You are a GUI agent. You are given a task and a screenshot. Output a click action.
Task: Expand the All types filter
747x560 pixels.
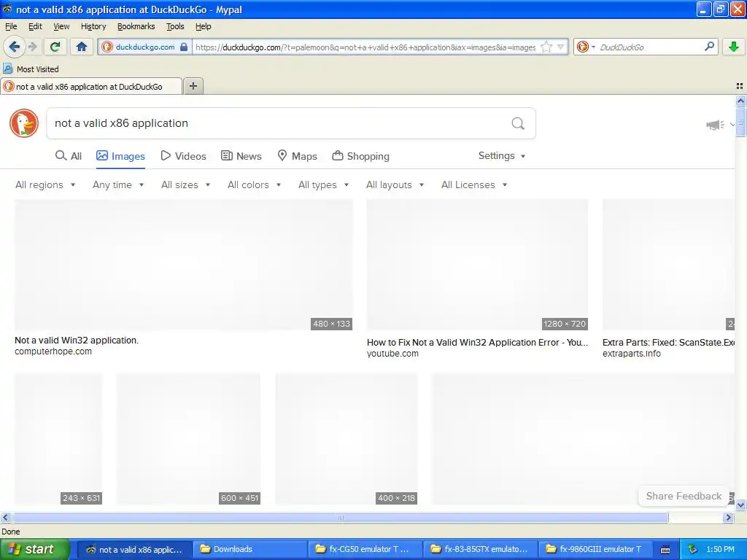[323, 184]
